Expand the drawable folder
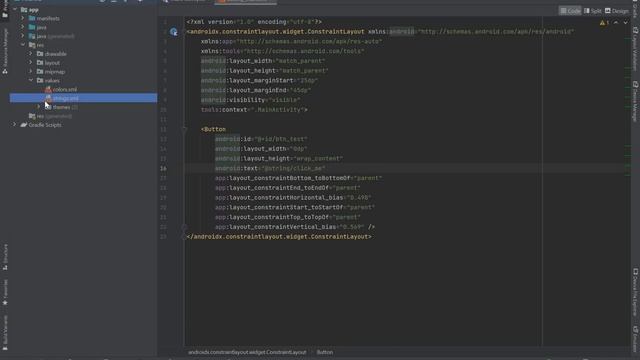640x360 pixels. (x=31, y=53)
